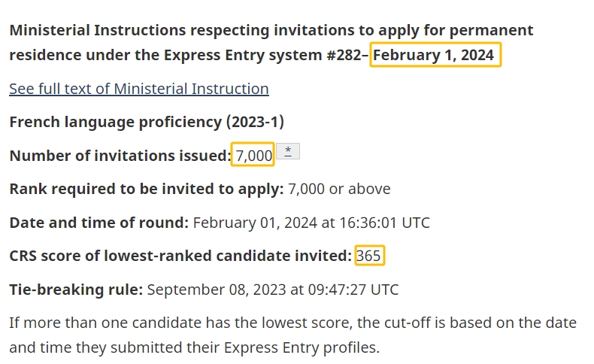Click the Date and time of round label

99,223
